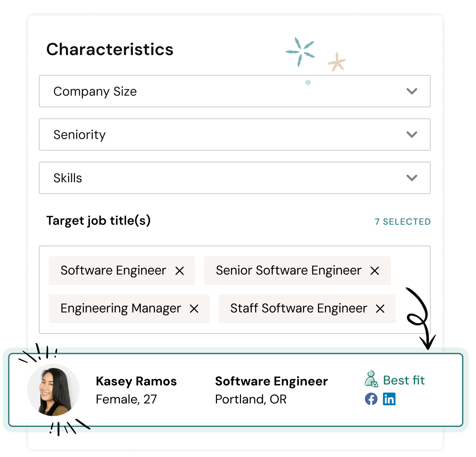The height and width of the screenshot is (457, 476).
Task: Remove the Staff Software Engineer chip
Action: point(380,309)
